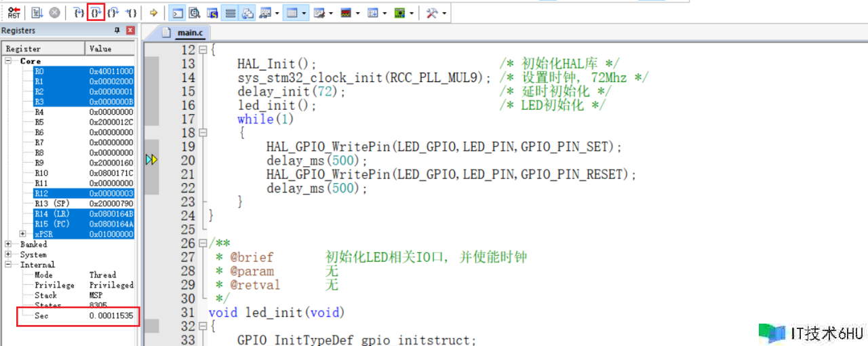Open the debug Toolbox dropdown arrow

point(444,12)
